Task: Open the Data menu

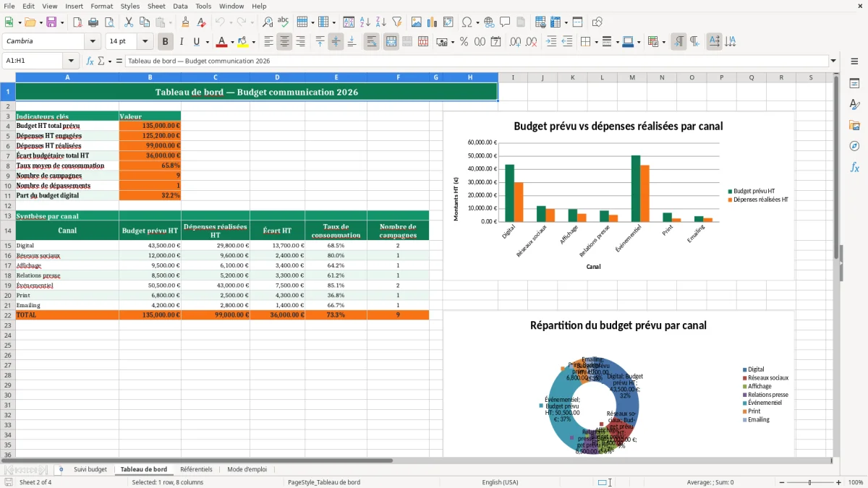Action: tap(180, 6)
